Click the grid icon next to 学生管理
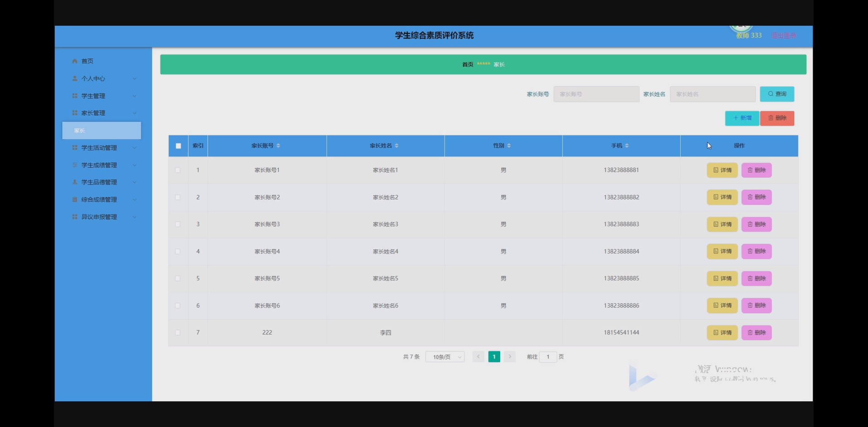This screenshot has width=868, height=427. coord(75,96)
